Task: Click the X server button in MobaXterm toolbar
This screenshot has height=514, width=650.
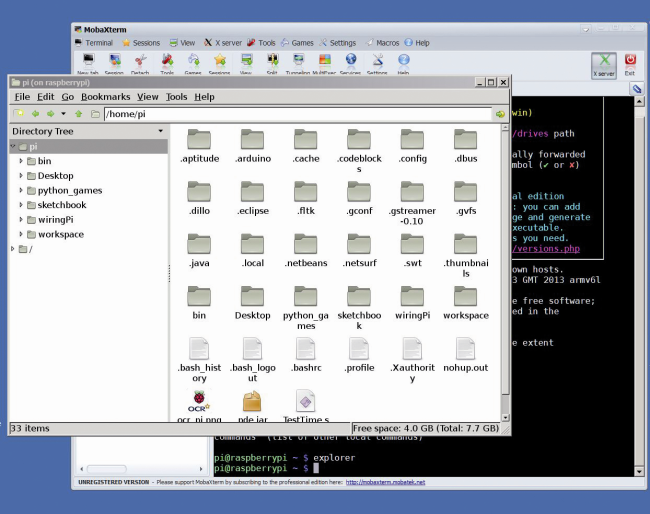Action: [x=604, y=65]
